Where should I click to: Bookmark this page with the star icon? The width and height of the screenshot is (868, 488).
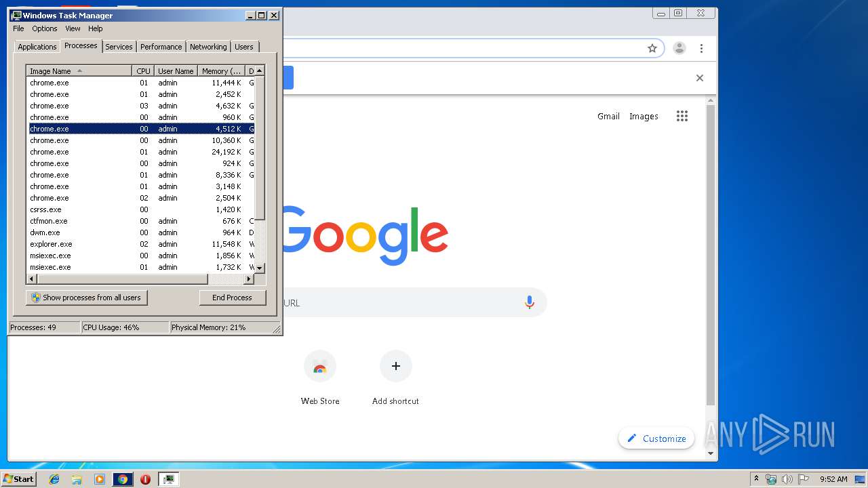(652, 48)
